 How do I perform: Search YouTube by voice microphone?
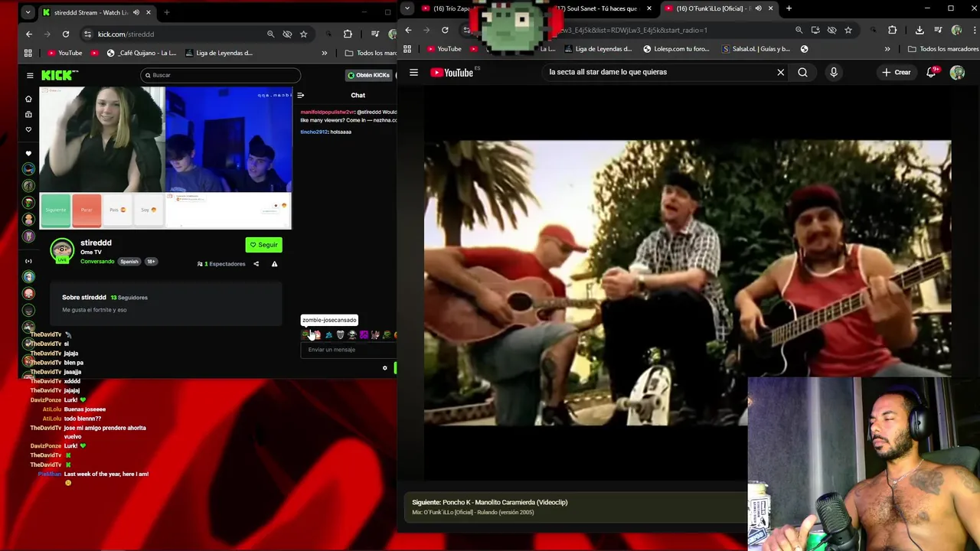[x=834, y=73]
